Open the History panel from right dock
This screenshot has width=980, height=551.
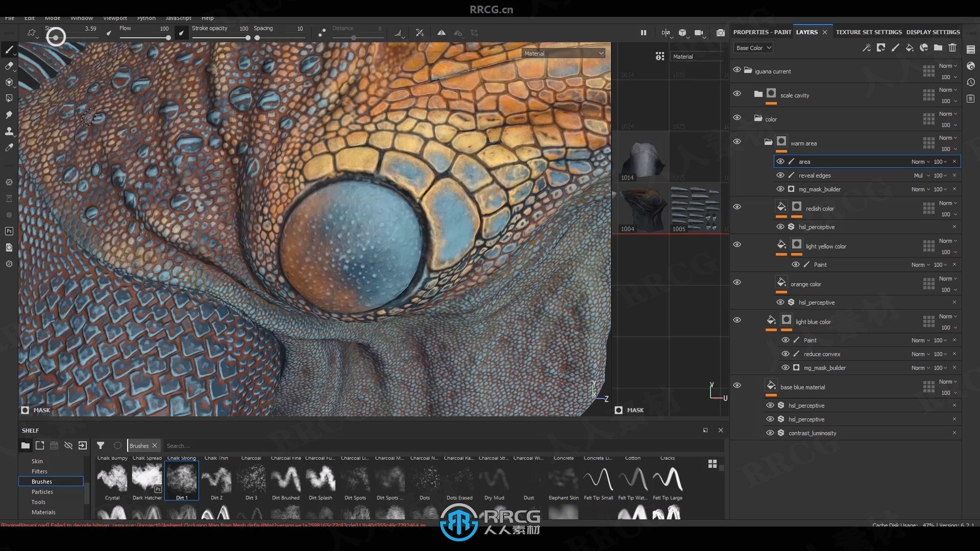(971, 82)
